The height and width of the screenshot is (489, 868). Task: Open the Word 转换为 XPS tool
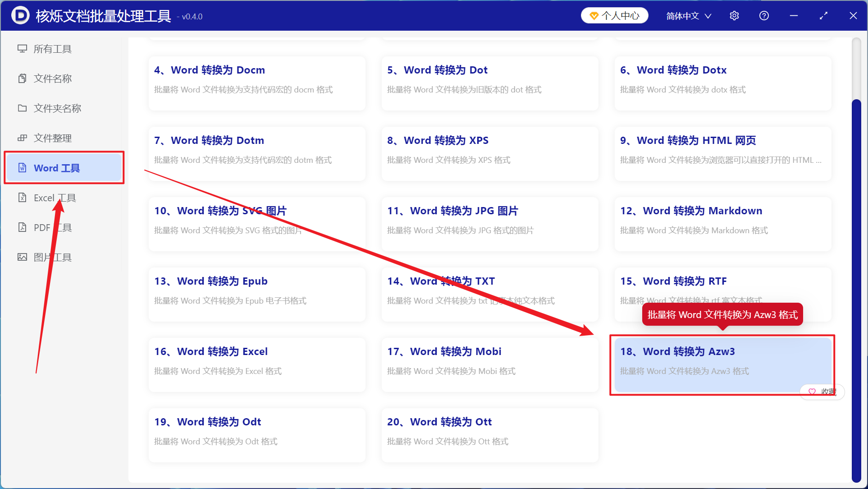click(x=490, y=154)
